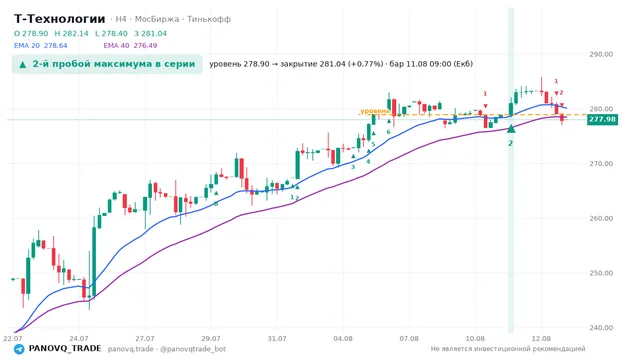Click the 250.00 price axis label
The height and width of the screenshot is (360, 640).
click(601, 273)
